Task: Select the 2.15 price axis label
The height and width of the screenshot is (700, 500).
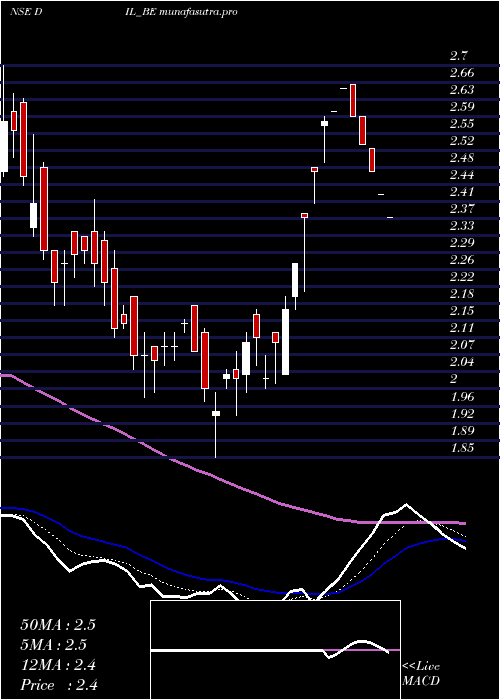Action: click(462, 311)
